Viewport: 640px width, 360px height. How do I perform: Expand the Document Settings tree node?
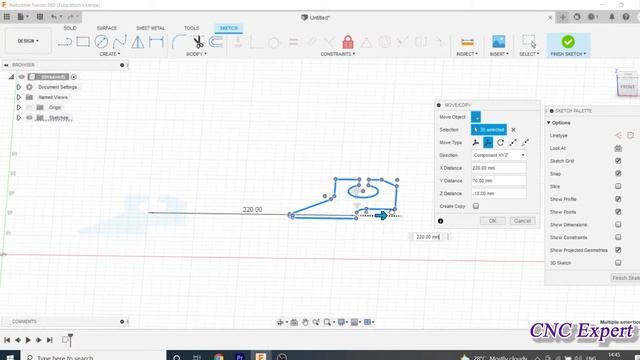(x=18, y=87)
